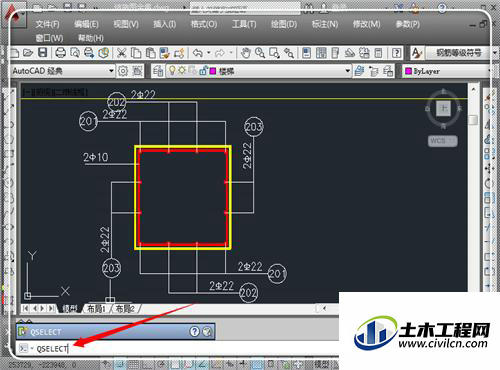The height and width of the screenshot is (370, 500).
Task: Click the ViewCube top face
Action: coord(443,108)
